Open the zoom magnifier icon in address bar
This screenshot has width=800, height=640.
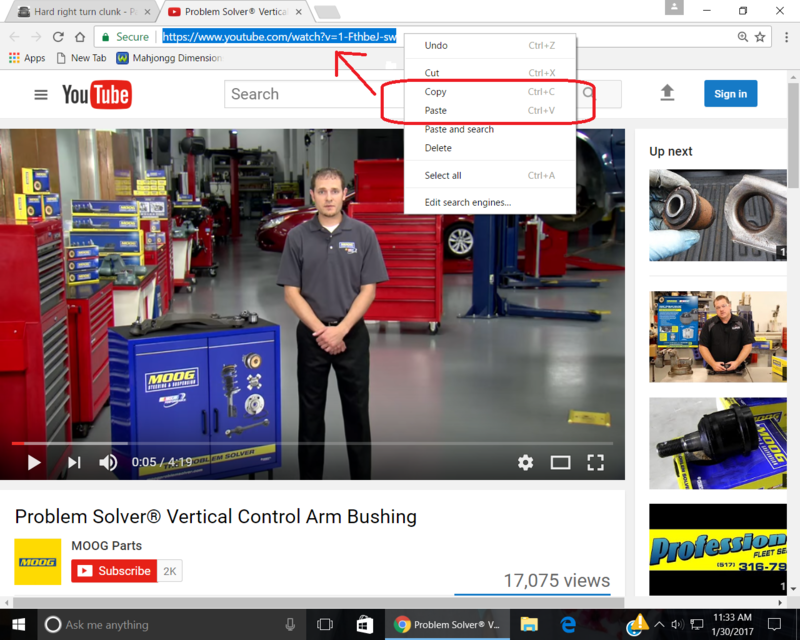(743, 37)
